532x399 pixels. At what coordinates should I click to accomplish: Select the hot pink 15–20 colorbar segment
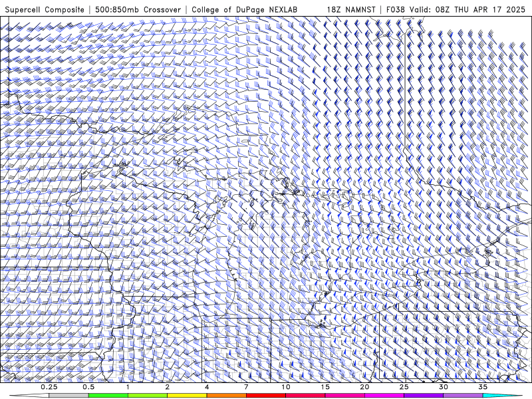(344, 396)
